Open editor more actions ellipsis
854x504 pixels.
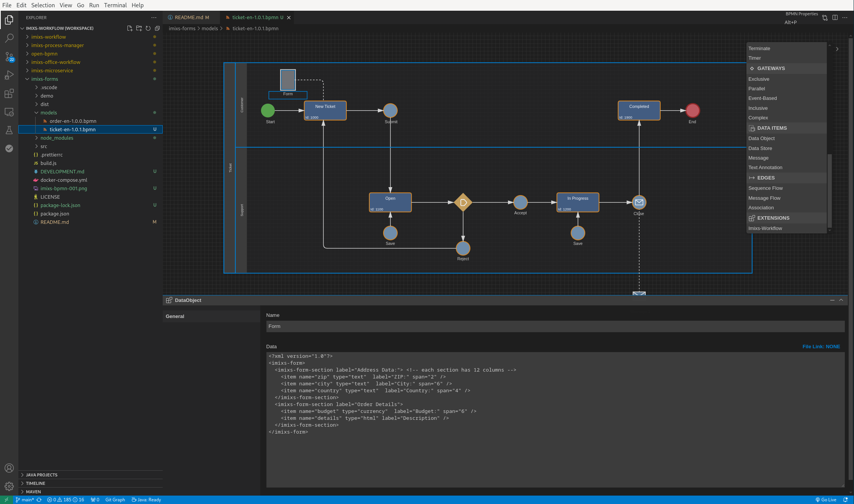pyautogui.click(x=845, y=18)
